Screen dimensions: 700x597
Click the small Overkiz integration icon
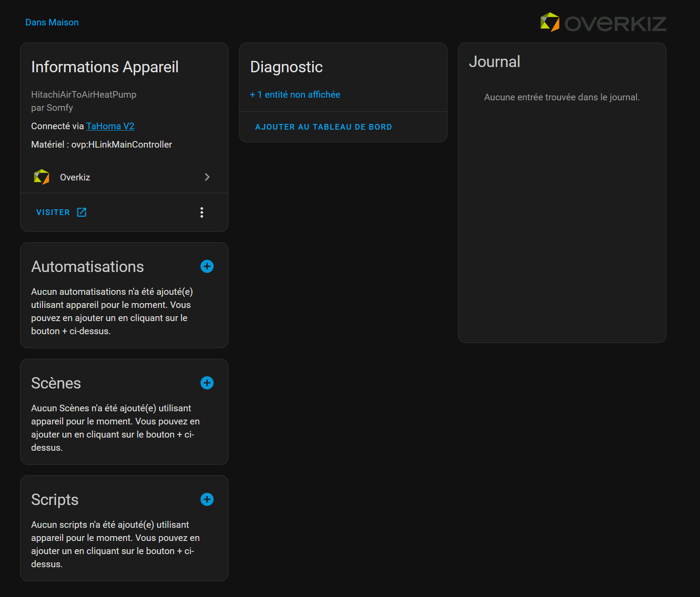(x=42, y=177)
